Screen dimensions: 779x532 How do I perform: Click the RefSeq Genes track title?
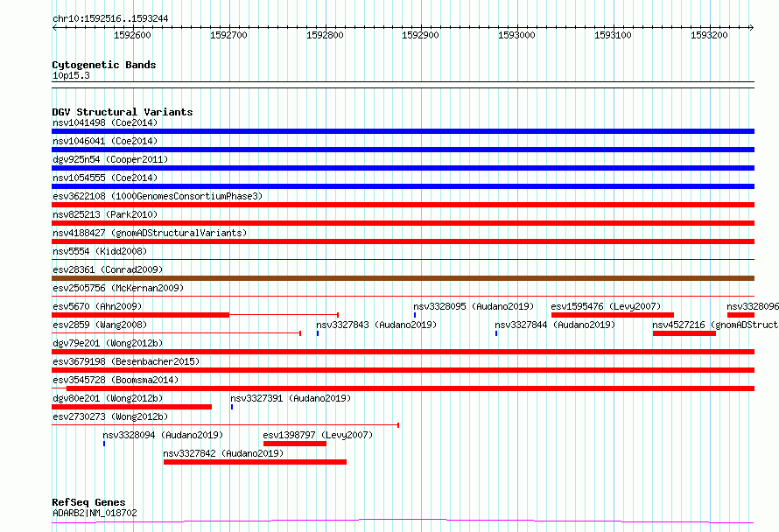point(89,502)
